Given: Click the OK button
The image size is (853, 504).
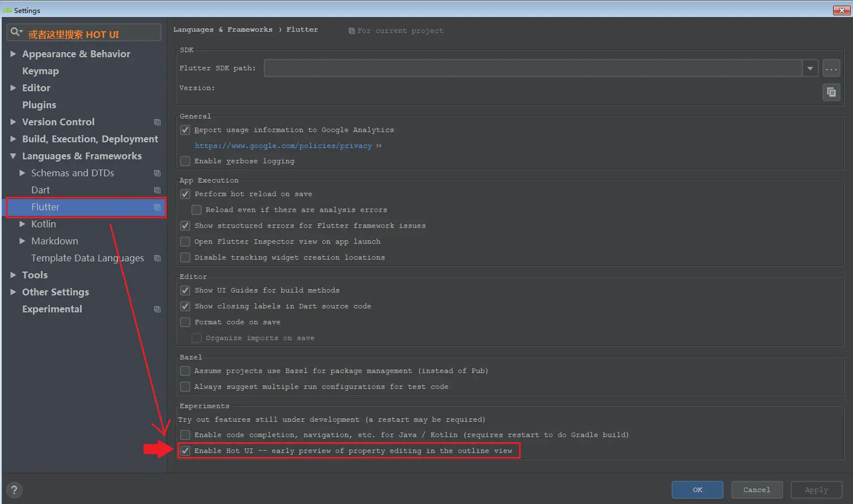Looking at the screenshot, I should pyautogui.click(x=698, y=490).
